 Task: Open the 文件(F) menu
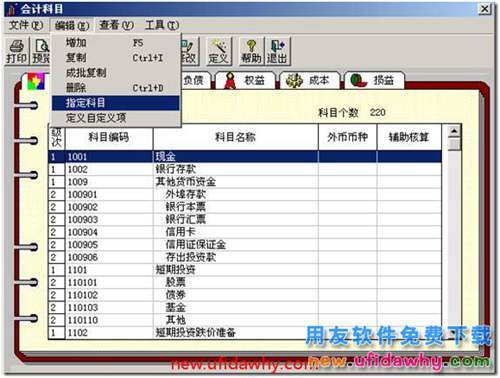coord(26,25)
